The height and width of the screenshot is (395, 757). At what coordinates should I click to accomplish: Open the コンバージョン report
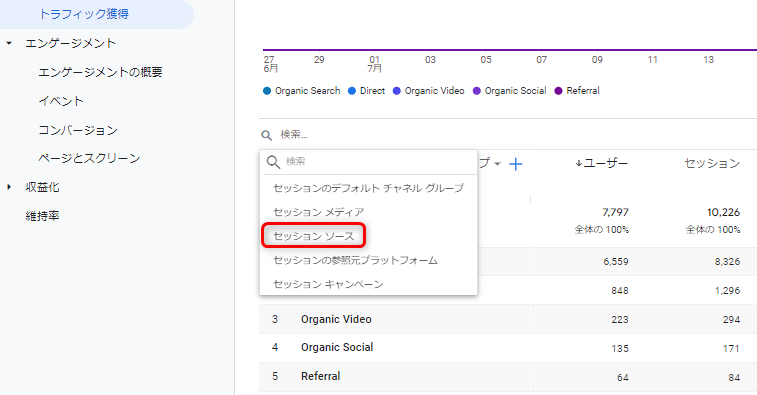point(78,130)
